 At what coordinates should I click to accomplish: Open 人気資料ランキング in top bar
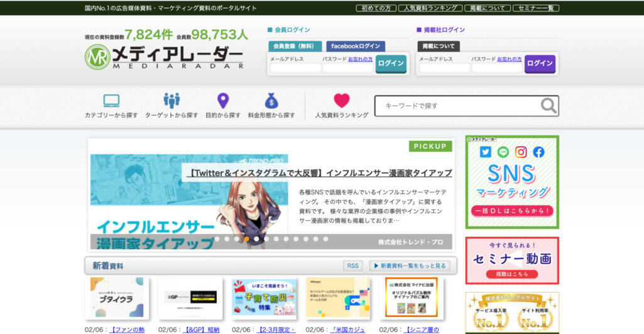(430, 8)
